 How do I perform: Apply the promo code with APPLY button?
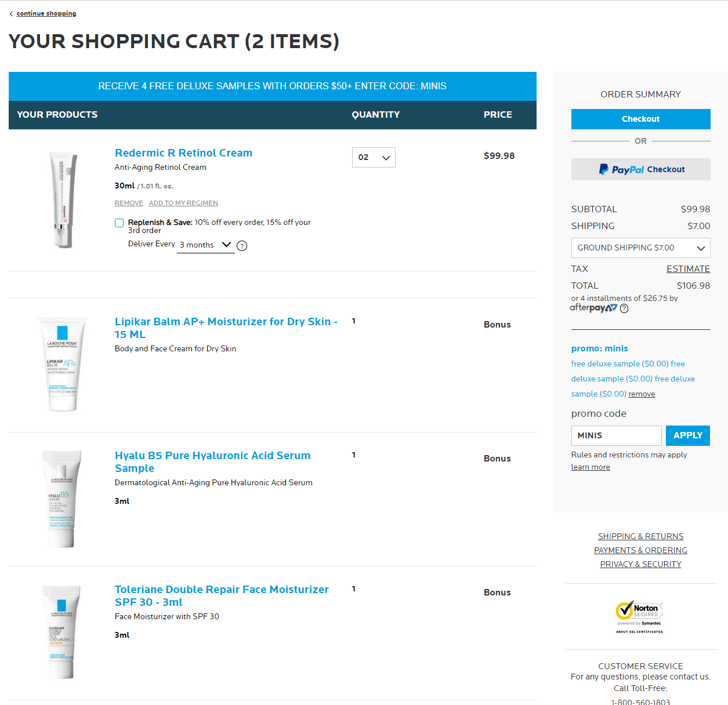click(x=688, y=435)
